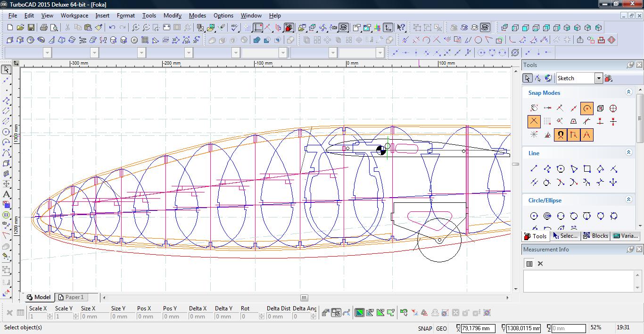Click the X coordinate input field
This screenshot has width=644, height=334.
(x=478, y=328)
